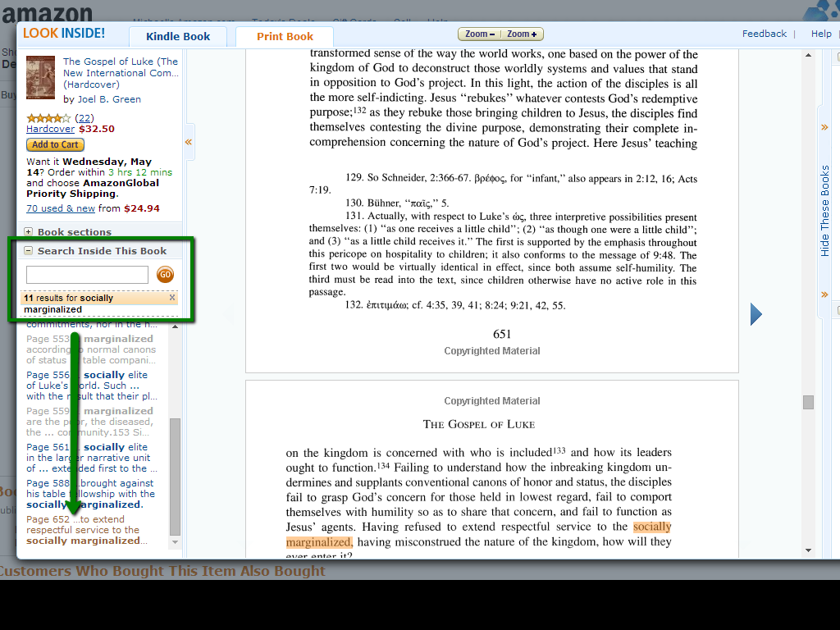Click the $32.50 price text
The width and height of the screenshot is (840, 630).
click(x=97, y=129)
